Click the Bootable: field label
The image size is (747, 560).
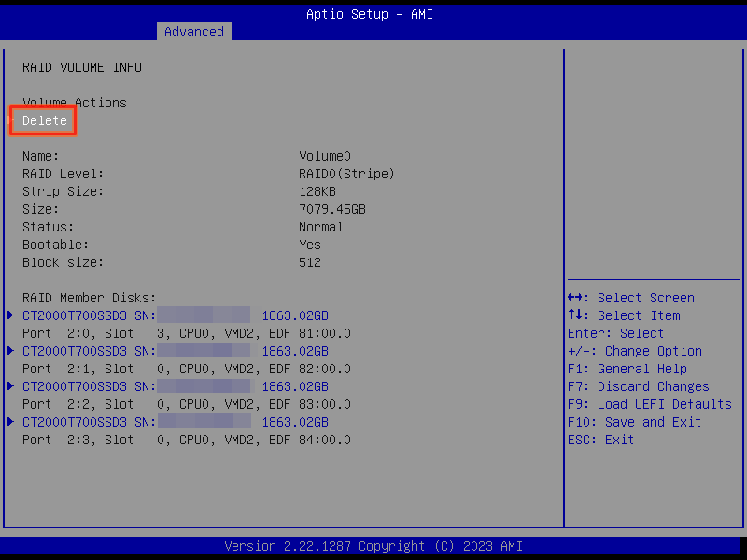click(x=56, y=245)
